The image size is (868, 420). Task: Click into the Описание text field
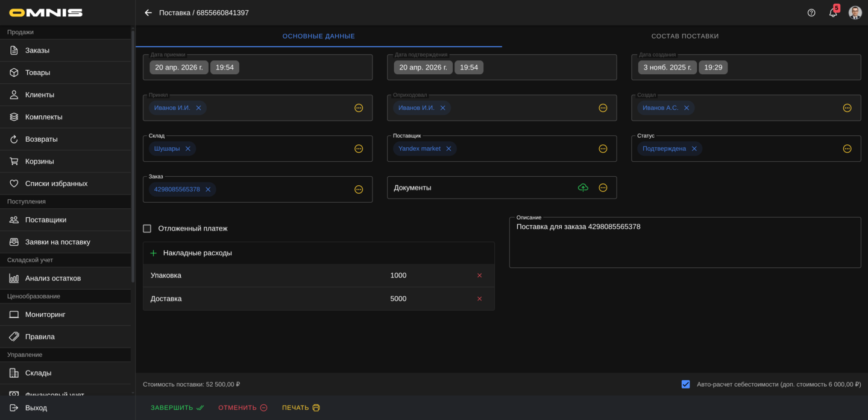point(685,244)
